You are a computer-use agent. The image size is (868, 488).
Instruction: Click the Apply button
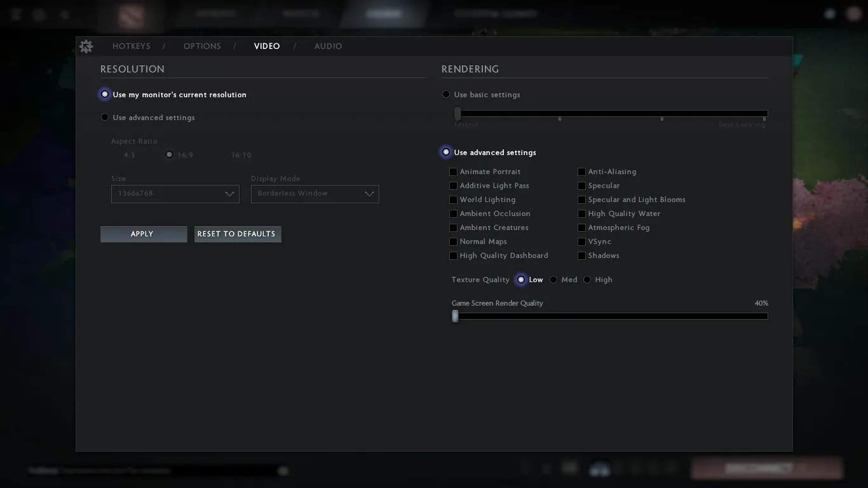click(x=144, y=234)
